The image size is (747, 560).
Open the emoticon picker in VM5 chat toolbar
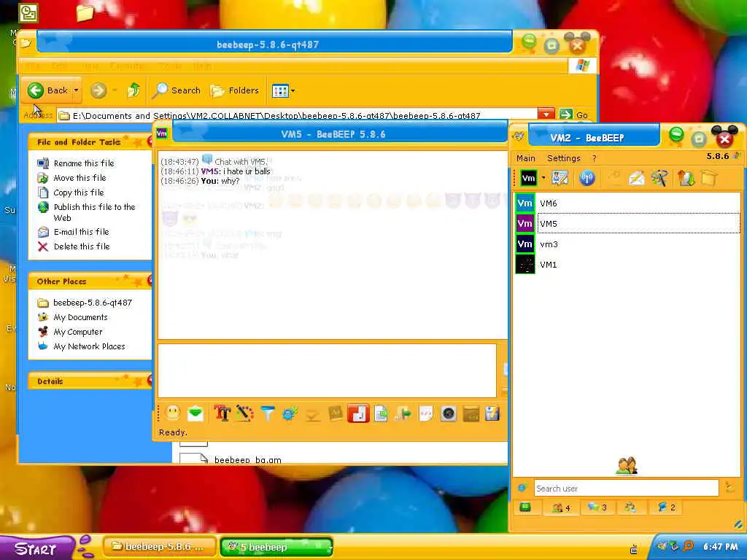coord(173,413)
